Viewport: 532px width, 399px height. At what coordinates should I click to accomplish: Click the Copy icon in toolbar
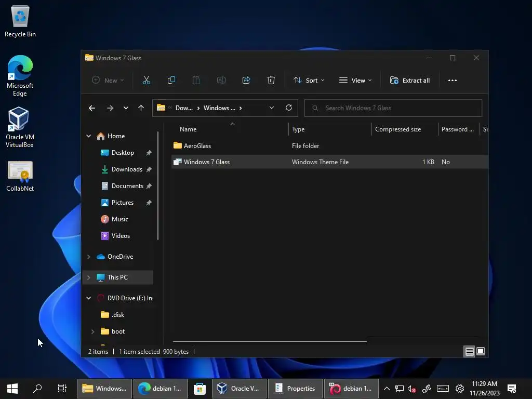(x=171, y=81)
